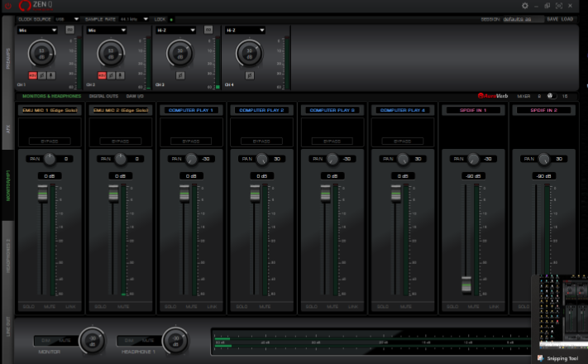Click the pop-out window icon in title bar
The width and height of the screenshot is (588, 364).
tap(547, 6)
